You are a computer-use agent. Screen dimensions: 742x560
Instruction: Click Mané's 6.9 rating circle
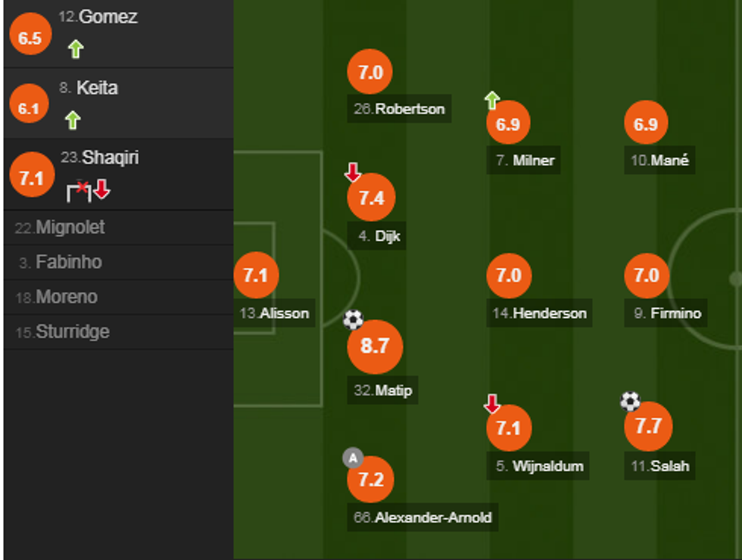point(646,124)
